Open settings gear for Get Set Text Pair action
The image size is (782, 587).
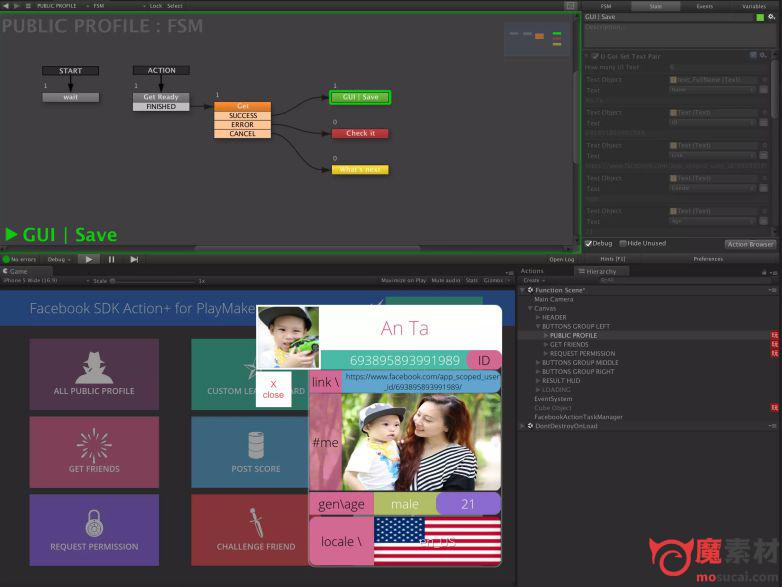[763, 55]
